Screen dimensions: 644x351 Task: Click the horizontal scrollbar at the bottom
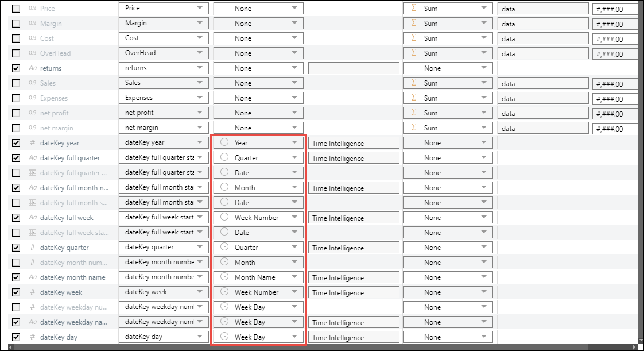(321, 347)
